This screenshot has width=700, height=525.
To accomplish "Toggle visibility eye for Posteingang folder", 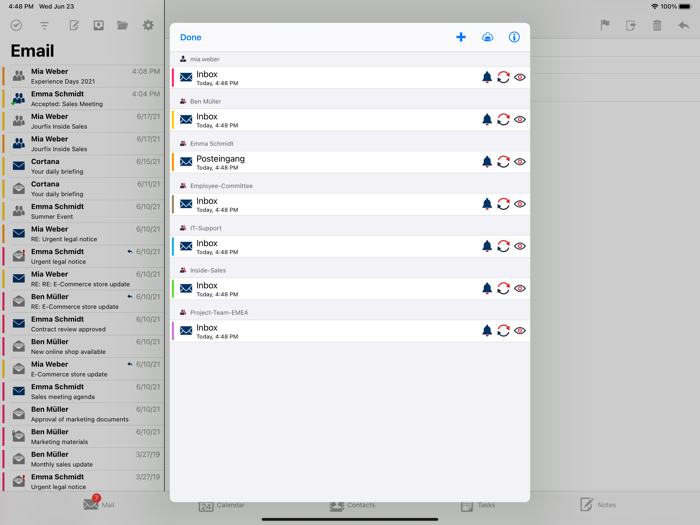I will [520, 162].
